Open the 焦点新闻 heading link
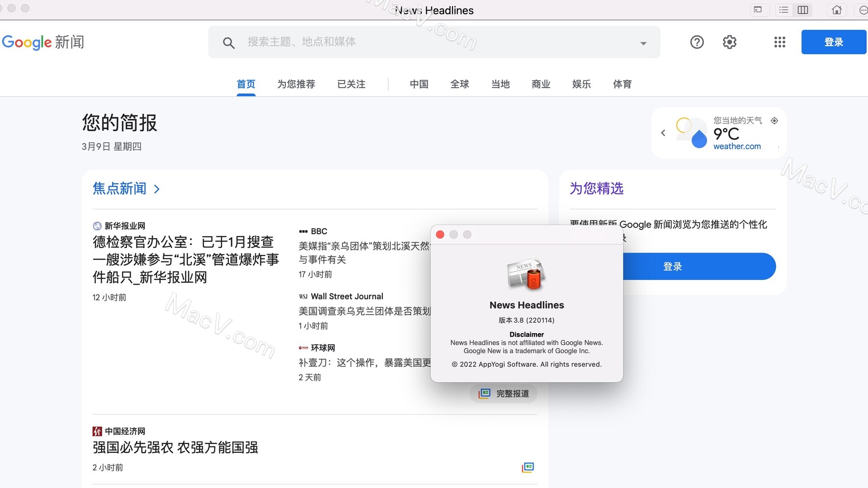Screen dimensions: 868x488 (x=120, y=188)
